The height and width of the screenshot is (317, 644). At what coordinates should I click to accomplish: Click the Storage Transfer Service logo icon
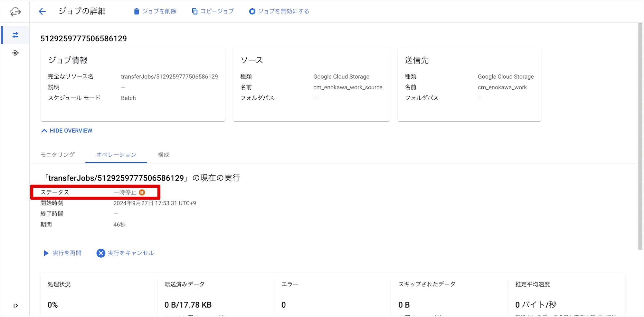15,12
